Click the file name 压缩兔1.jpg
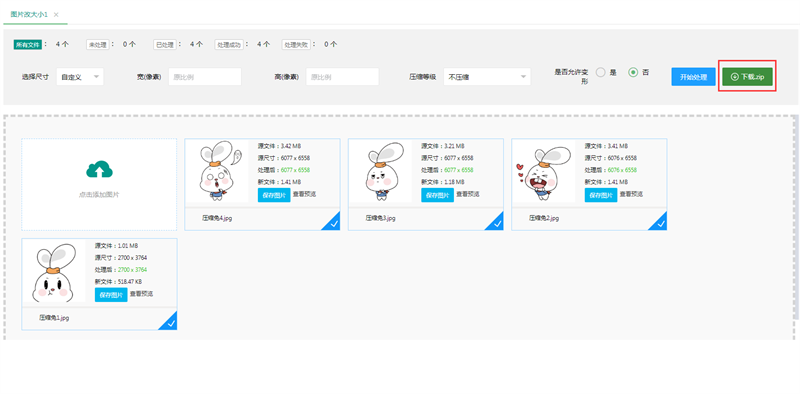Image resolution: width=800 pixels, height=394 pixels. click(54, 317)
